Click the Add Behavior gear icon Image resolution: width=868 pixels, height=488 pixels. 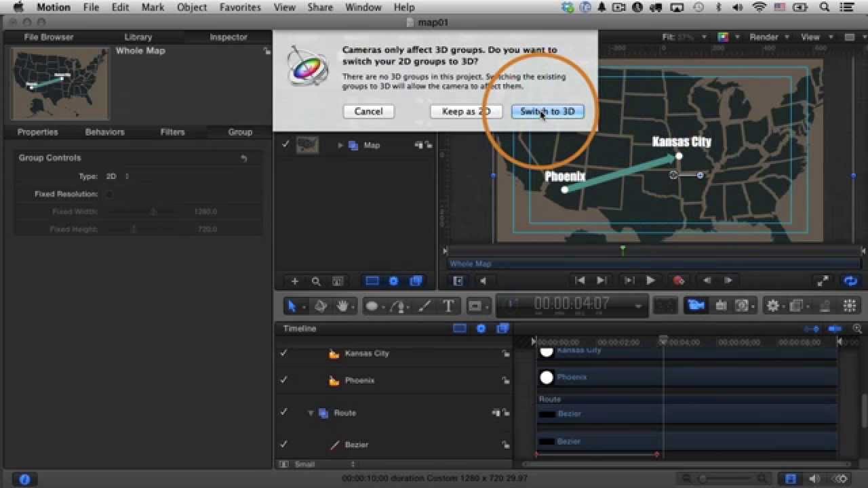tap(772, 306)
